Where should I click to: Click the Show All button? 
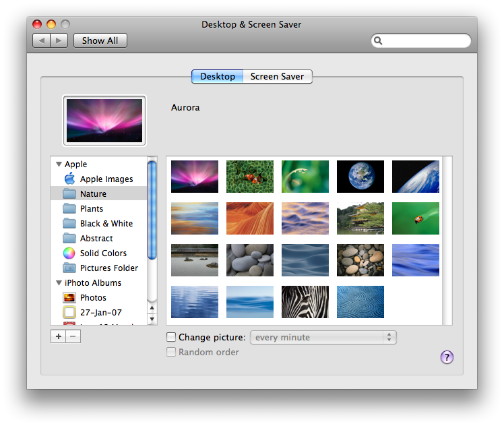point(100,40)
